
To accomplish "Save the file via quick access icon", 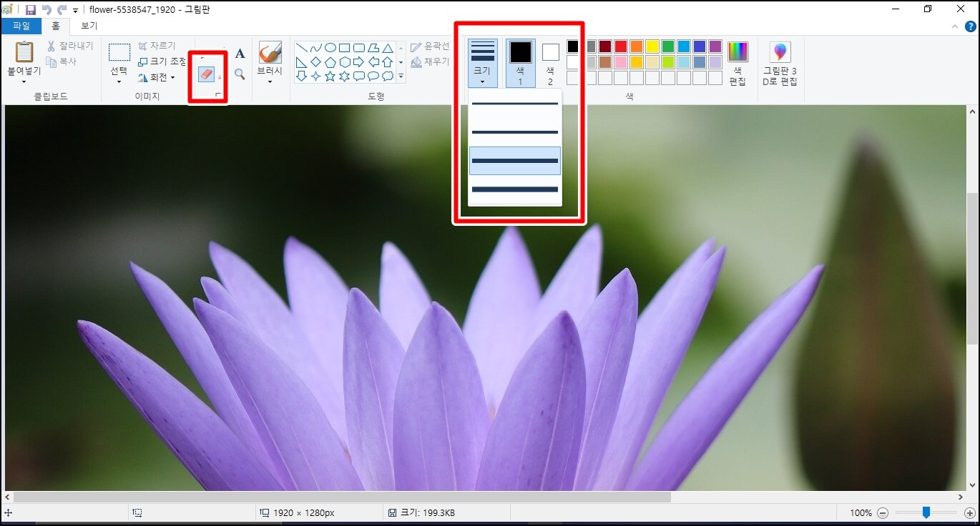I will pos(31,10).
